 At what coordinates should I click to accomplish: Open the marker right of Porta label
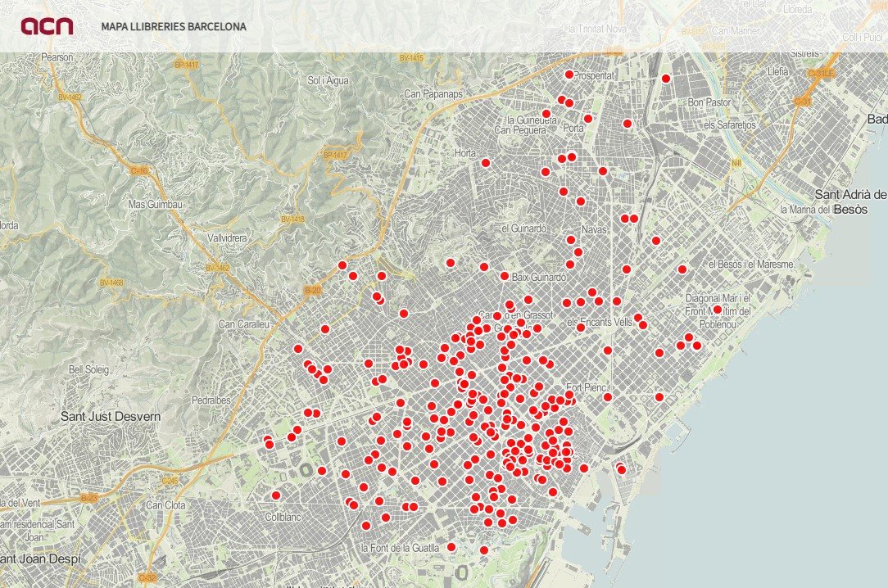click(588, 119)
